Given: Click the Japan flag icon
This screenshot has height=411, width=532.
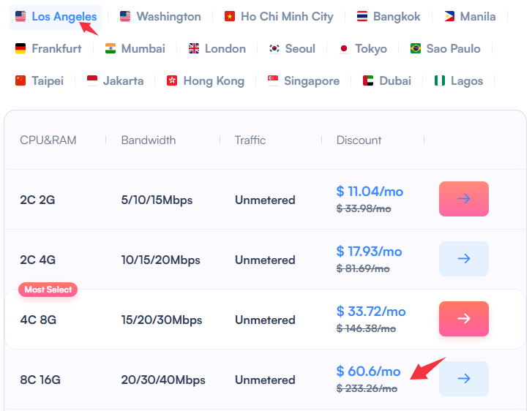Looking at the screenshot, I should pos(344,48).
